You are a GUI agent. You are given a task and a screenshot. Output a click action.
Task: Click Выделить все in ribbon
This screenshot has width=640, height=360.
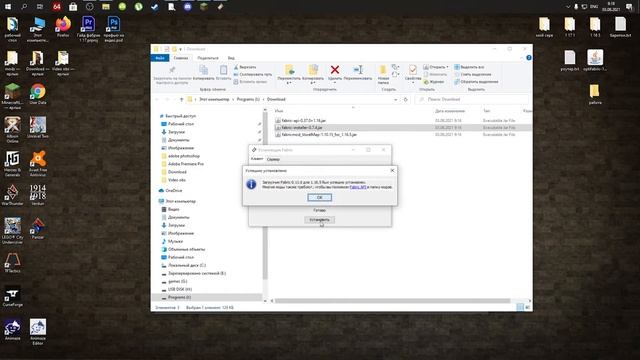point(469,67)
